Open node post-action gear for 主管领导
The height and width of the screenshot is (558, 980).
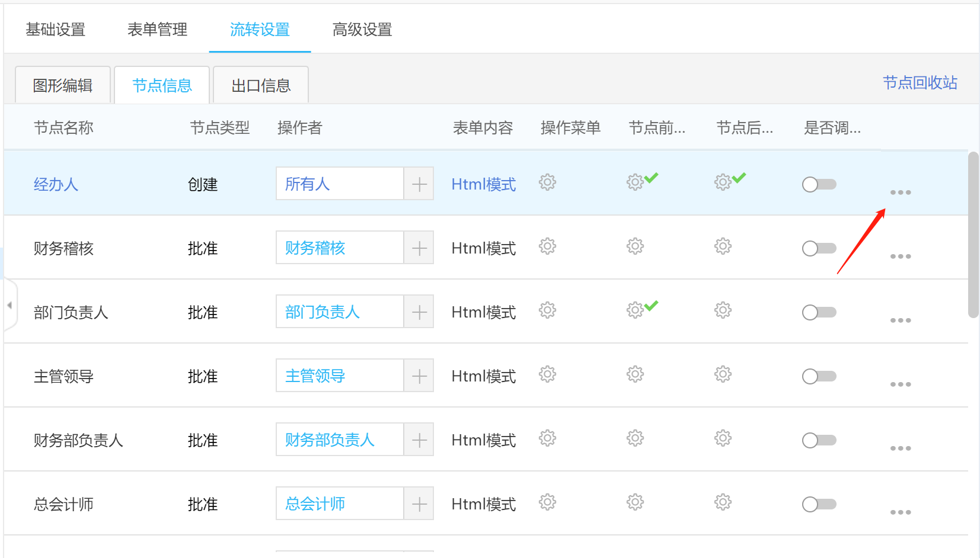coord(723,374)
